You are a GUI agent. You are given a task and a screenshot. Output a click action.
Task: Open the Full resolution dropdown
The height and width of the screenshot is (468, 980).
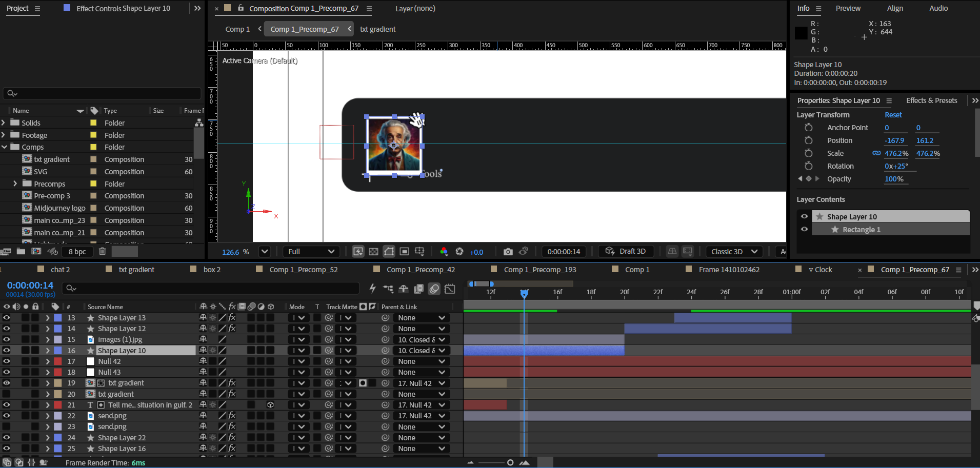(311, 252)
